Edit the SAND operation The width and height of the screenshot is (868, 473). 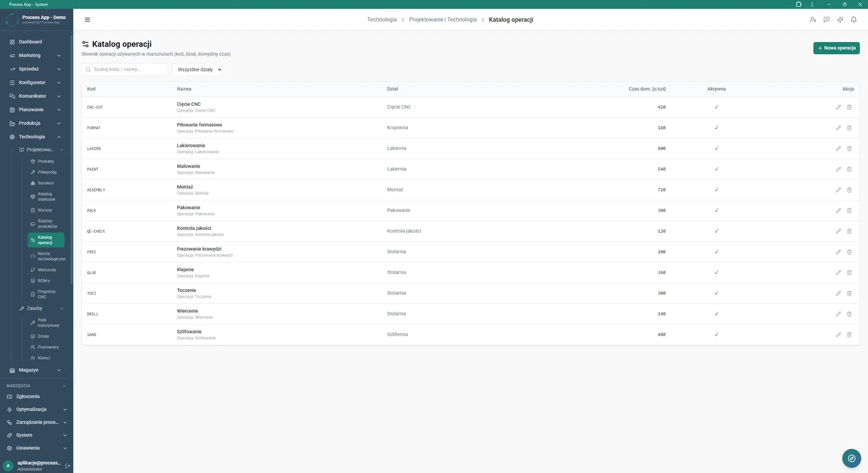(x=838, y=335)
